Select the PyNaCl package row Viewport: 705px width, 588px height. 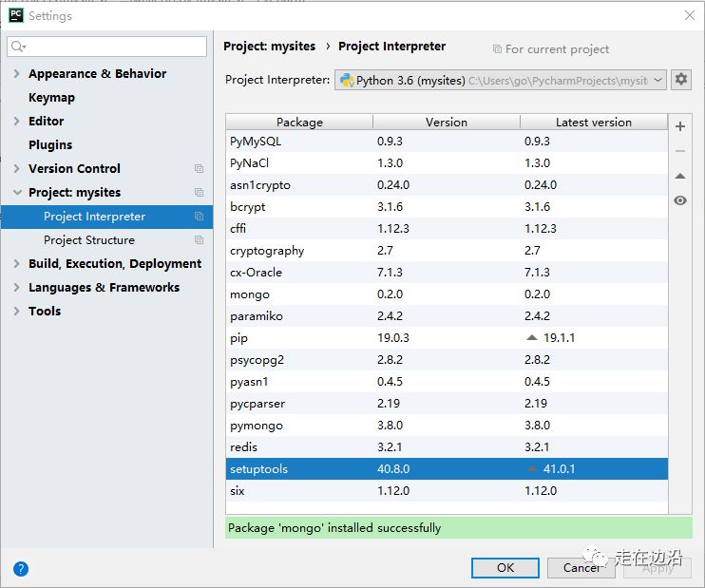[447, 162]
